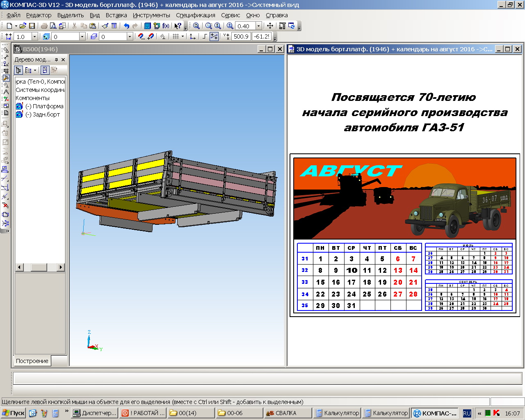Image resolution: width=525 pixels, height=420 pixels.
Task: Open the view scale 1.0 dropdown
Action: [34, 37]
